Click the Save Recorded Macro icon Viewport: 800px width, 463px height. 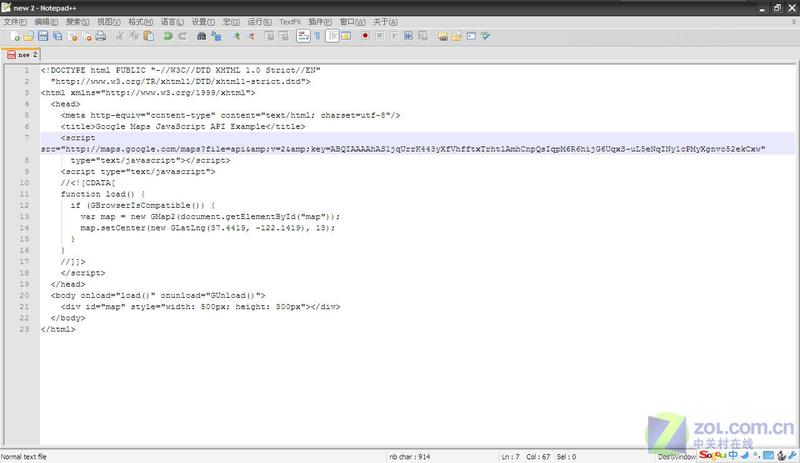tap(423, 36)
